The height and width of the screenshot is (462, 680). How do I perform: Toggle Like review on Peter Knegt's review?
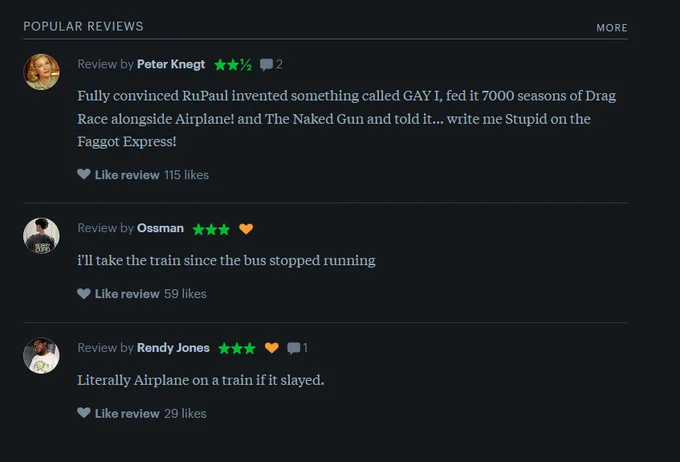point(127,175)
